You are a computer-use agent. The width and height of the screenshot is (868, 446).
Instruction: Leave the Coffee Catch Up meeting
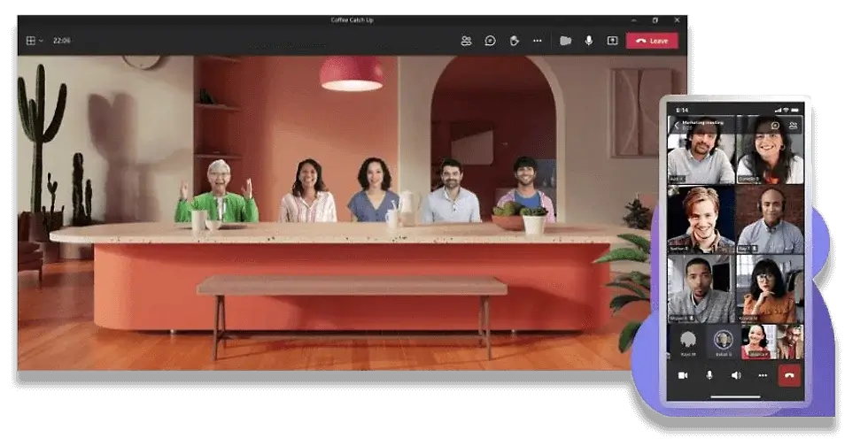(x=652, y=41)
